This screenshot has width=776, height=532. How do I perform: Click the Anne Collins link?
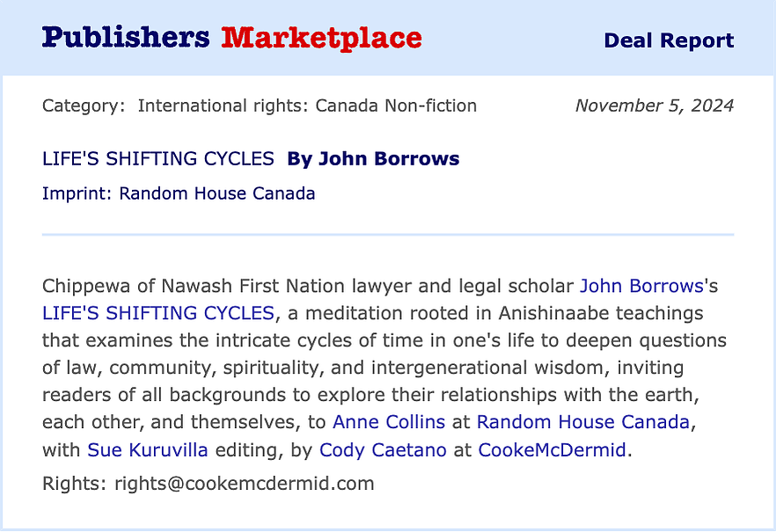point(389,422)
